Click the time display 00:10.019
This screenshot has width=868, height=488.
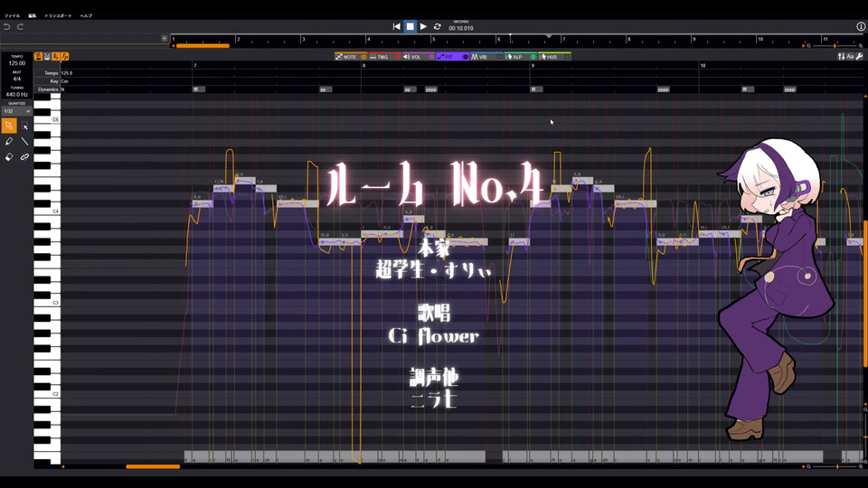pos(461,28)
